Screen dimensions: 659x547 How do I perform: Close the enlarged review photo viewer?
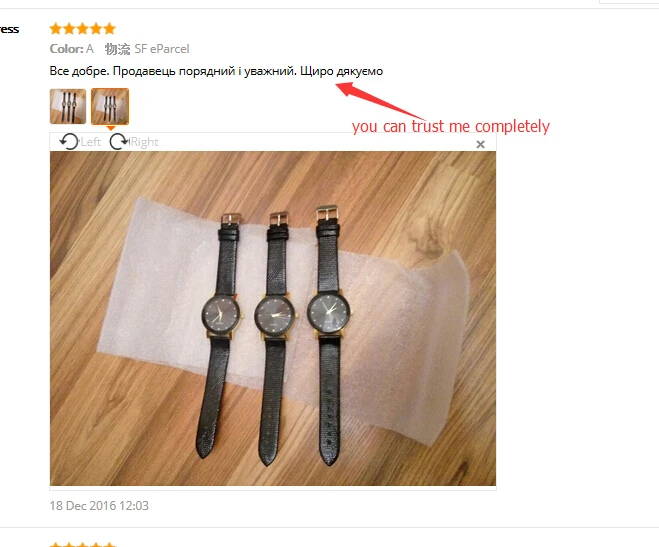[480, 145]
